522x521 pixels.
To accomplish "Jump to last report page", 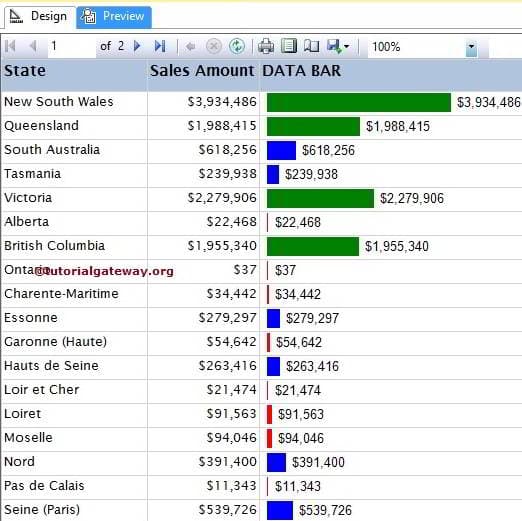I will pyautogui.click(x=160, y=46).
